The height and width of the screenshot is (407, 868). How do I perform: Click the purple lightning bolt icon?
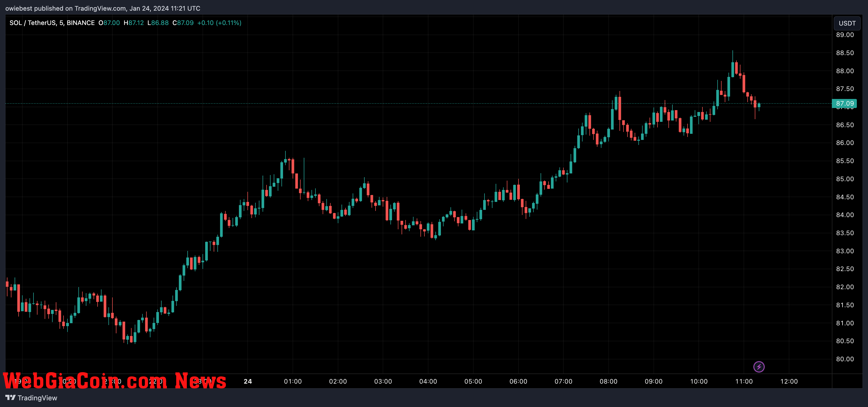(759, 367)
